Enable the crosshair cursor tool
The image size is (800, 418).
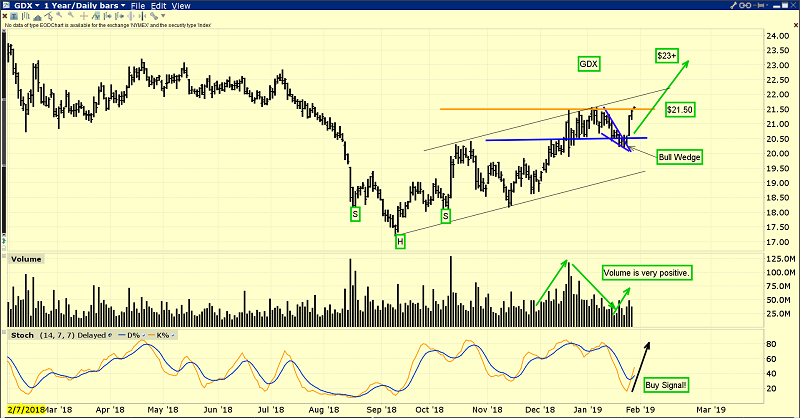tap(84, 16)
